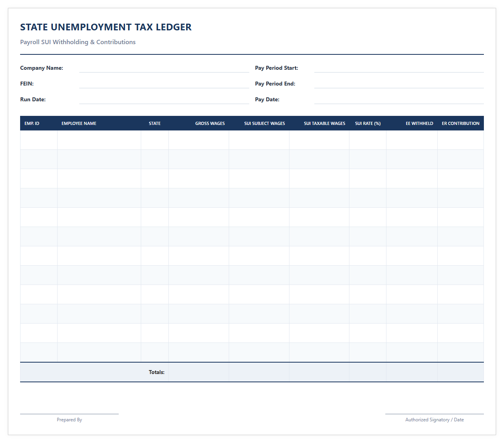Image resolution: width=504 pixels, height=443 pixels.
Task: Click the Gross Wages totals cell
Action: pyautogui.click(x=199, y=372)
